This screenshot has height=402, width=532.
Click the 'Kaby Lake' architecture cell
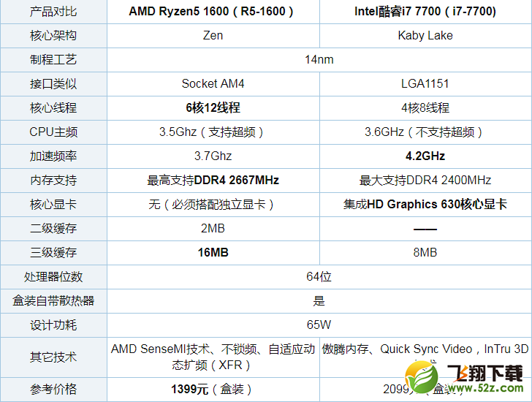pos(425,36)
